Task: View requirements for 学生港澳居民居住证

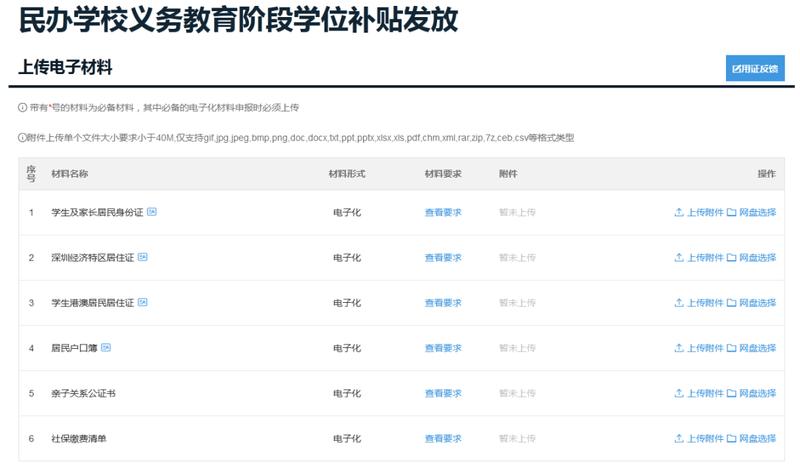Action: click(x=443, y=303)
